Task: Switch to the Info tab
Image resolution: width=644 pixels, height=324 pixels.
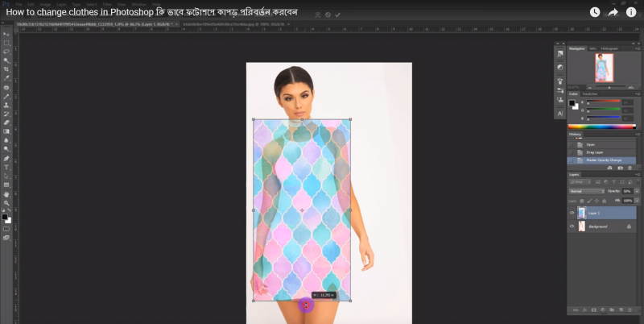Action: point(592,48)
